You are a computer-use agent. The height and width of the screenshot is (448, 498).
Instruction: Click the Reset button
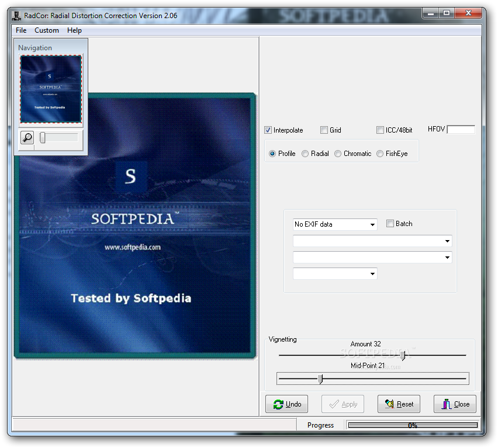399,404
